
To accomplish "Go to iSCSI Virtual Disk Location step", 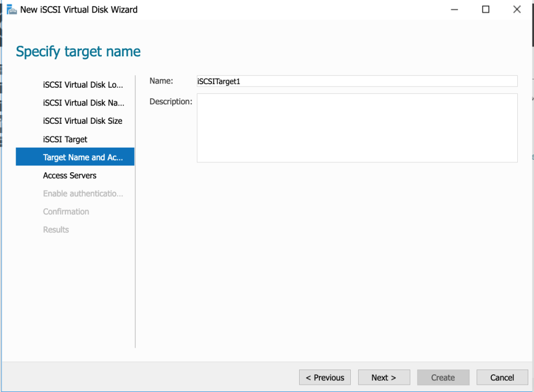I will [x=82, y=85].
